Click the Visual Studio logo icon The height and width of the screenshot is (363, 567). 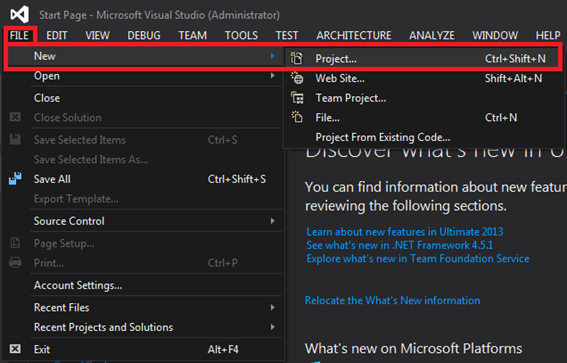(x=19, y=14)
